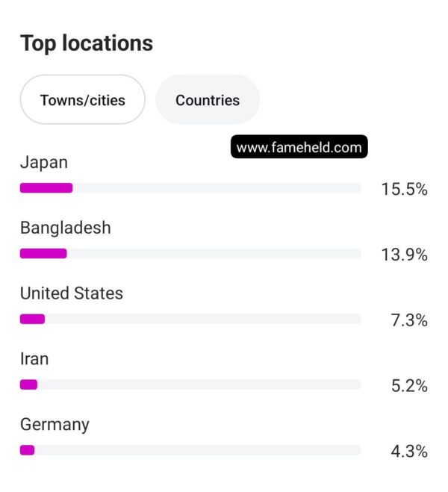
Task: Click the United States progress bar
Action: (x=190, y=320)
